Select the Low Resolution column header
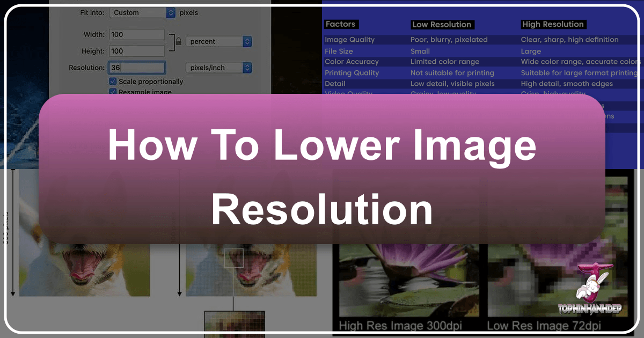The image size is (644, 338). click(442, 24)
